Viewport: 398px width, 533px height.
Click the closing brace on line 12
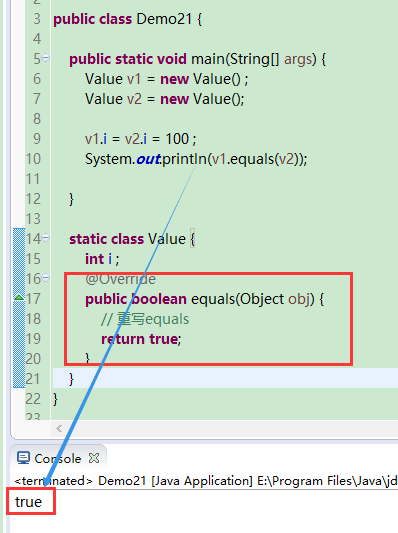coord(71,199)
